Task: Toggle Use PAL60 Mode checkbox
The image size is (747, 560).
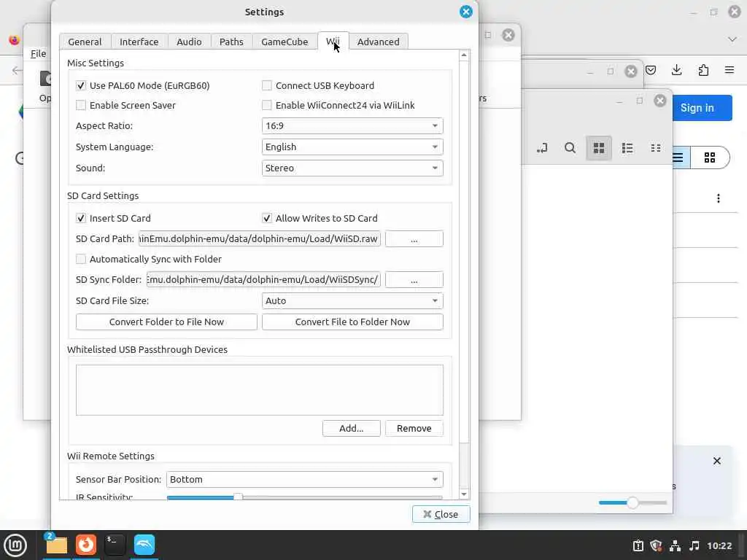Action: click(x=81, y=86)
